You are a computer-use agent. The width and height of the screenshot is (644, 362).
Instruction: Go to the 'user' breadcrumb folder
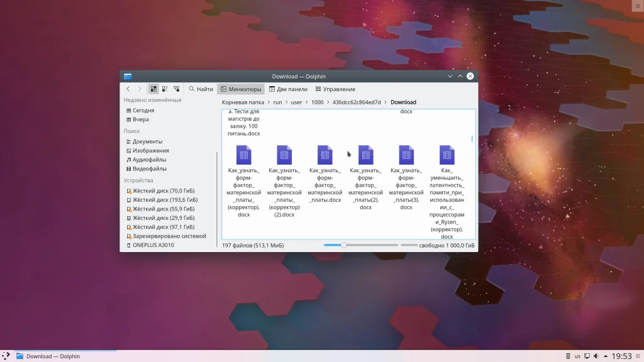[x=297, y=102]
